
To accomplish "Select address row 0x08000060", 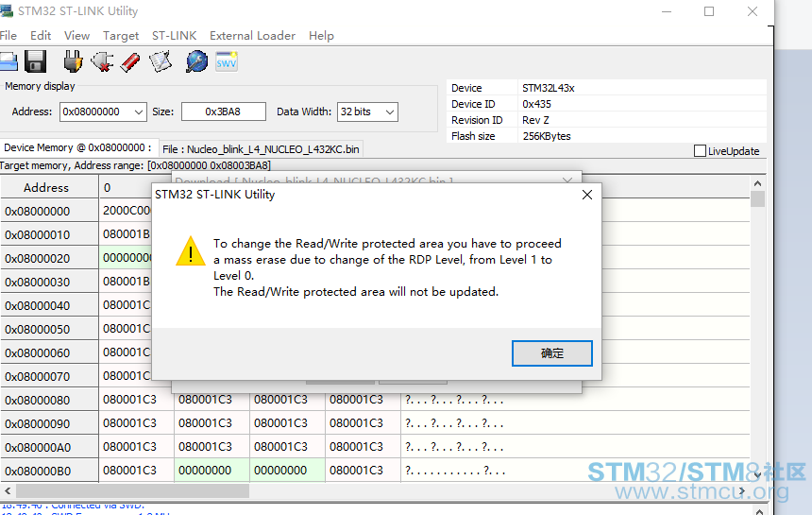I will 49,352.
